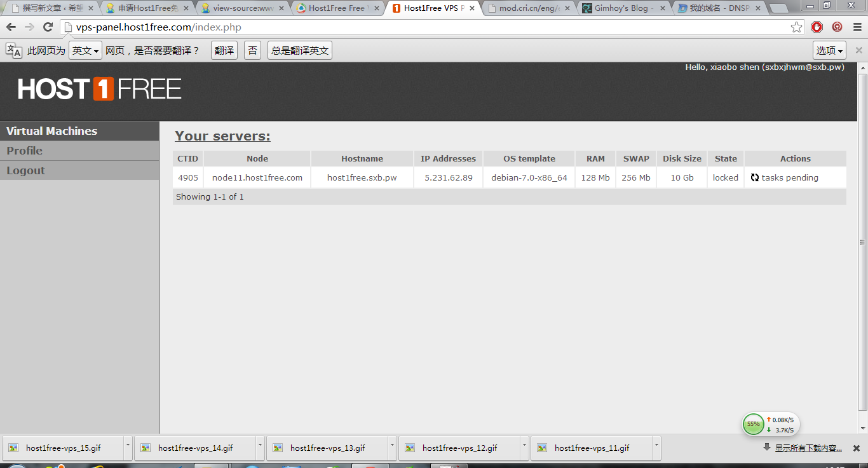Click the tasks pending refresh icon
This screenshot has height=468, width=868.
pyautogui.click(x=754, y=178)
